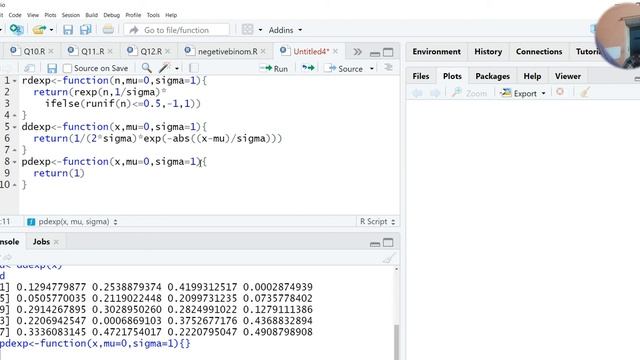Clear all plots broom icon
The height and width of the screenshot is (360, 640).
[x=585, y=93]
